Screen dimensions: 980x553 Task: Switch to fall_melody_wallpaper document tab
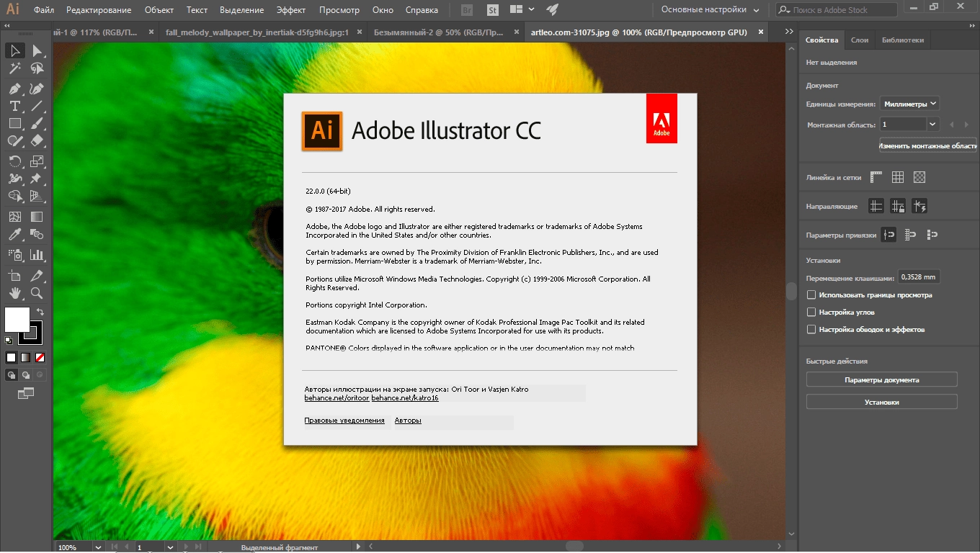point(263,32)
